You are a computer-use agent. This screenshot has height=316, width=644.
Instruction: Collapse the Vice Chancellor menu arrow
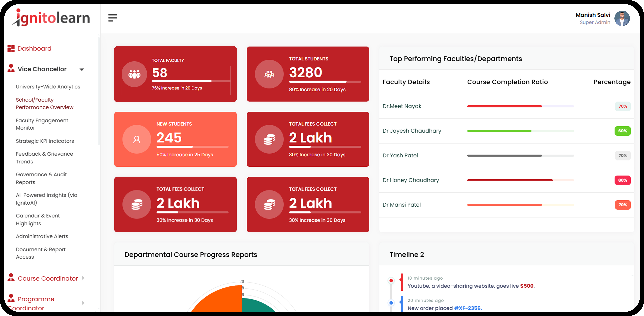pos(82,69)
